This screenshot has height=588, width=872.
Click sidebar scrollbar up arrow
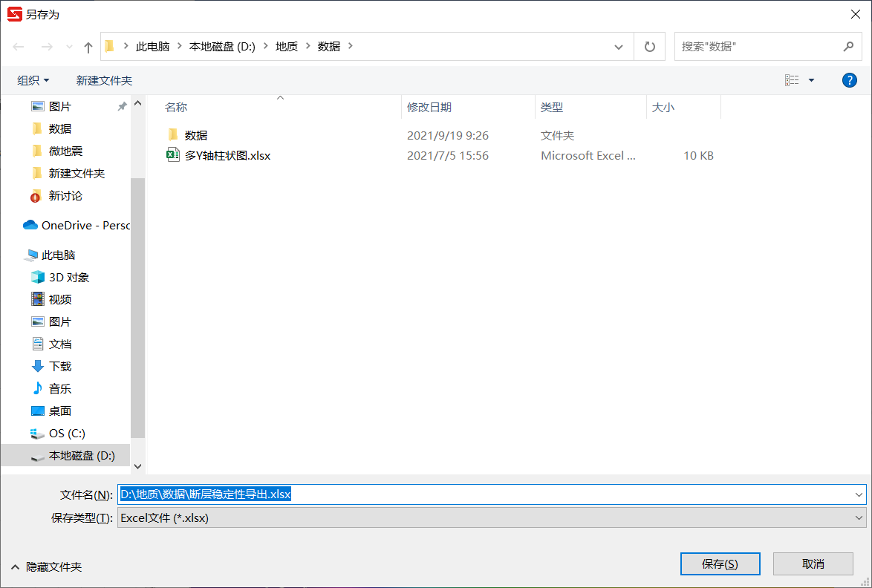(x=138, y=103)
